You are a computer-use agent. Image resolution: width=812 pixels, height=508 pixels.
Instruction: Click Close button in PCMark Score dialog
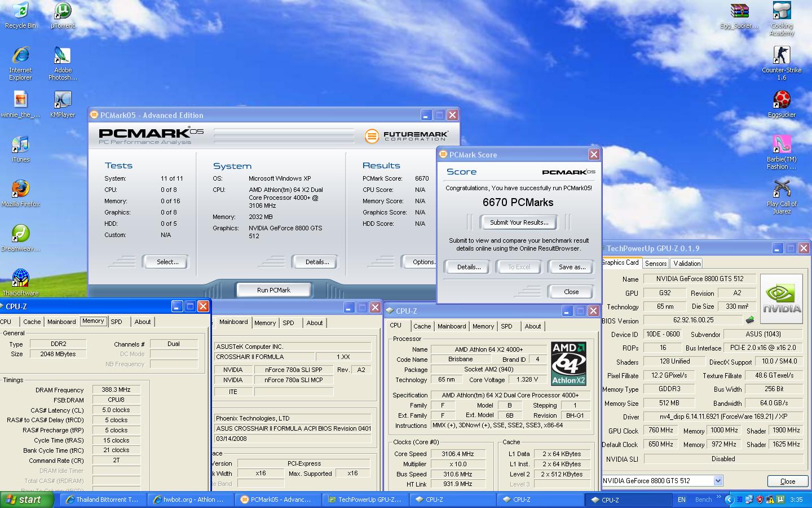[571, 292]
